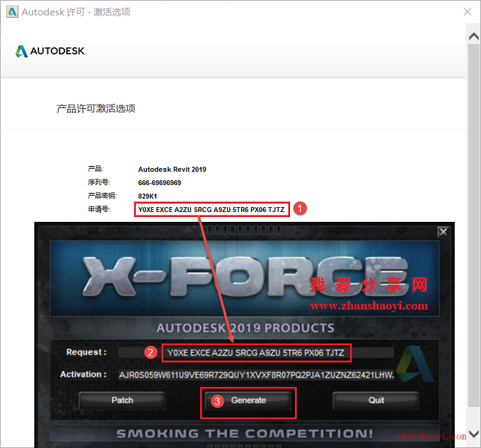This screenshot has width=481, height=448.
Task: Click the Autodesk title bar icon
Action: pyautogui.click(x=12, y=12)
